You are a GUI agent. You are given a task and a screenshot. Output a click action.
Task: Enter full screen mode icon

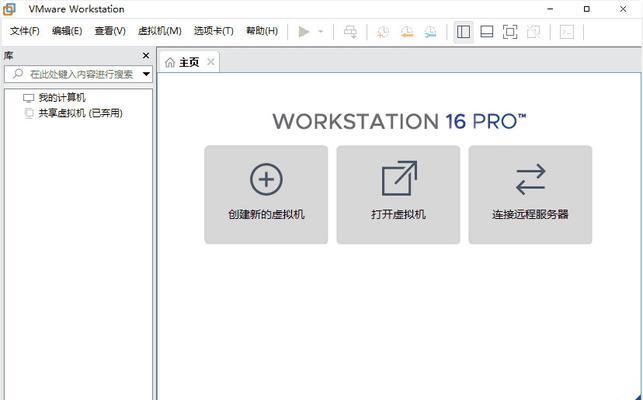(x=510, y=32)
